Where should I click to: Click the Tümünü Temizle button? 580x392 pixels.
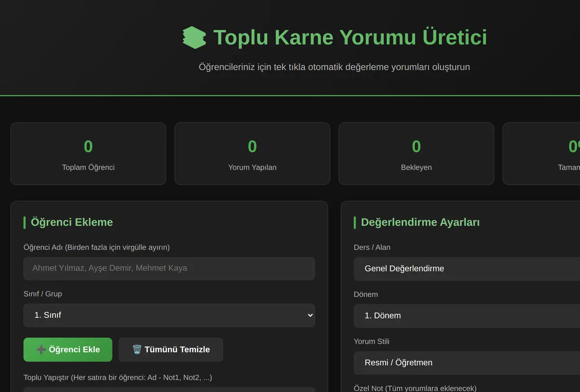171,349
